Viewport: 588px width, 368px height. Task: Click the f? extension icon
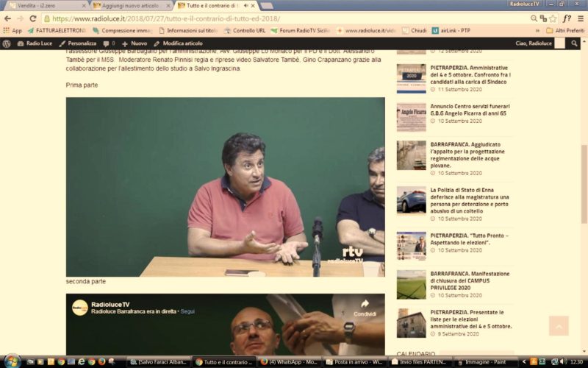(x=567, y=18)
